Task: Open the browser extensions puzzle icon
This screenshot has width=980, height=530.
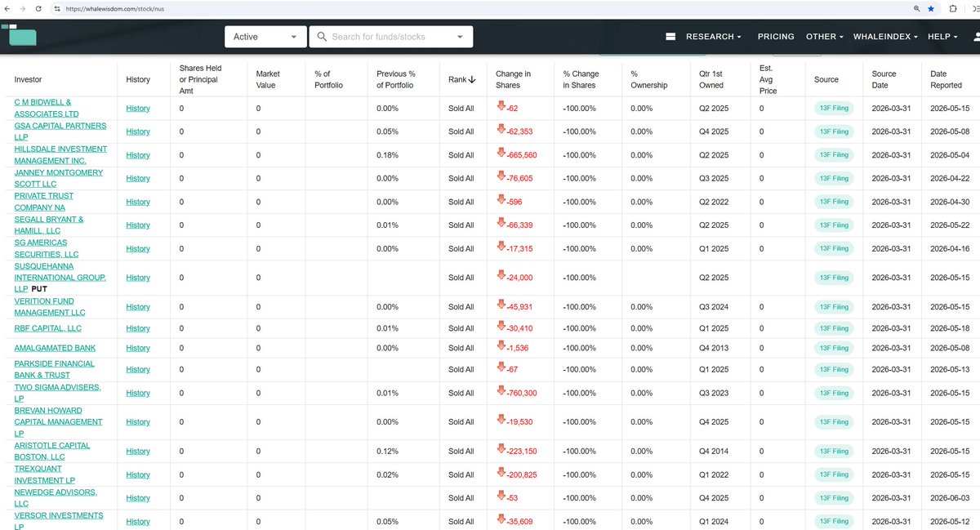Action: (x=952, y=8)
